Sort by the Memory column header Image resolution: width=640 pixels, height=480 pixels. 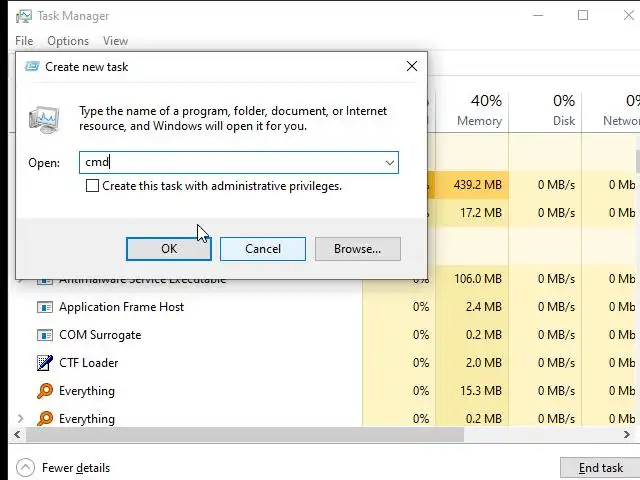pyautogui.click(x=472, y=111)
